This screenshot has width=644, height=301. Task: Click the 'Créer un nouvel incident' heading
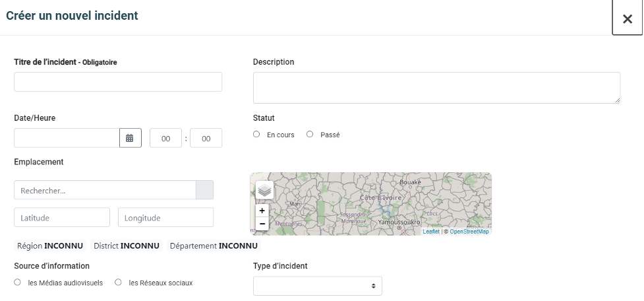pyautogui.click(x=72, y=16)
